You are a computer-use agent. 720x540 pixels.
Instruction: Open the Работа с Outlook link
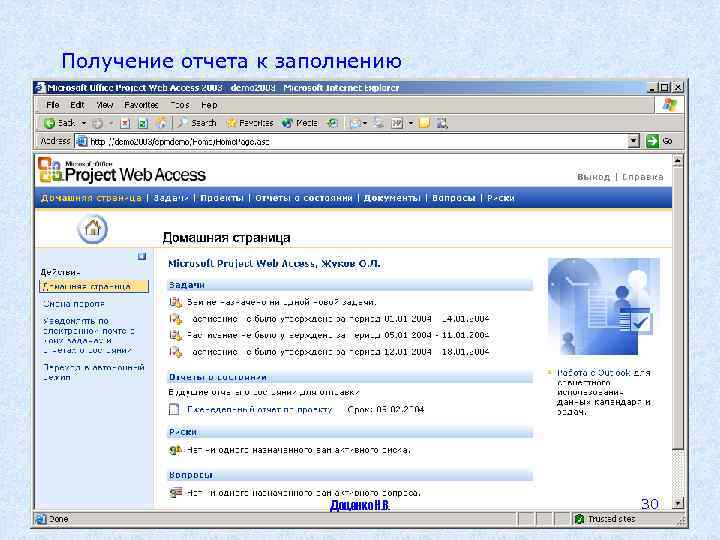click(604, 392)
